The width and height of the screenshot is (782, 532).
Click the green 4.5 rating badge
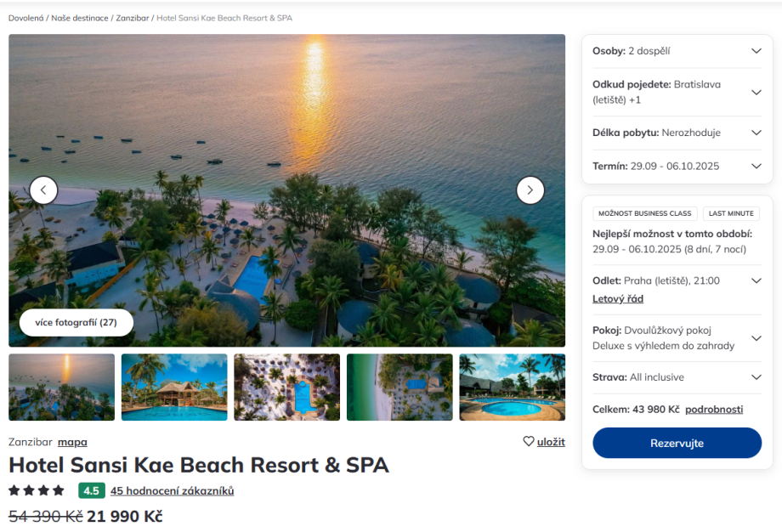pyautogui.click(x=91, y=490)
